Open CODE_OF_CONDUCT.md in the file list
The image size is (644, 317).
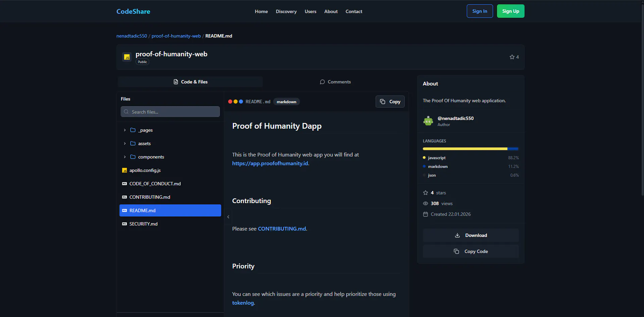170,184
